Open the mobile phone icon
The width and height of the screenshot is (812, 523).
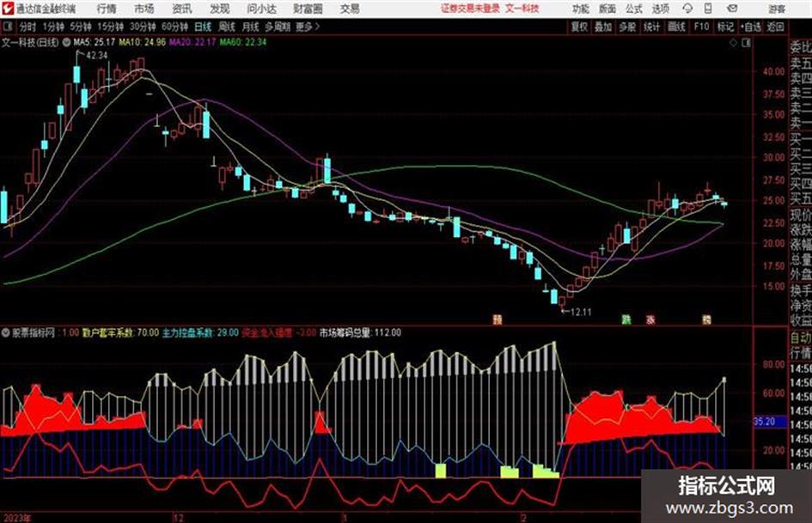coord(708,9)
